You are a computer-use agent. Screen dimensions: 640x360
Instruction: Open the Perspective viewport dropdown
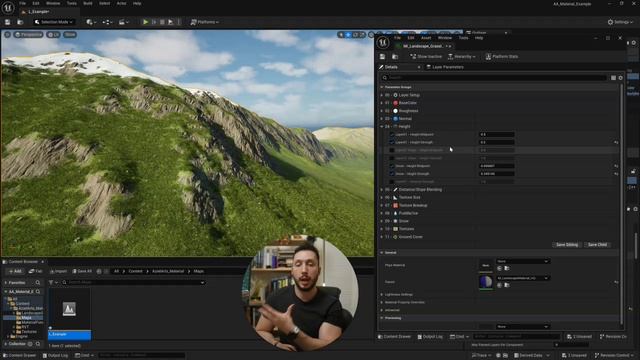tap(28, 35)
